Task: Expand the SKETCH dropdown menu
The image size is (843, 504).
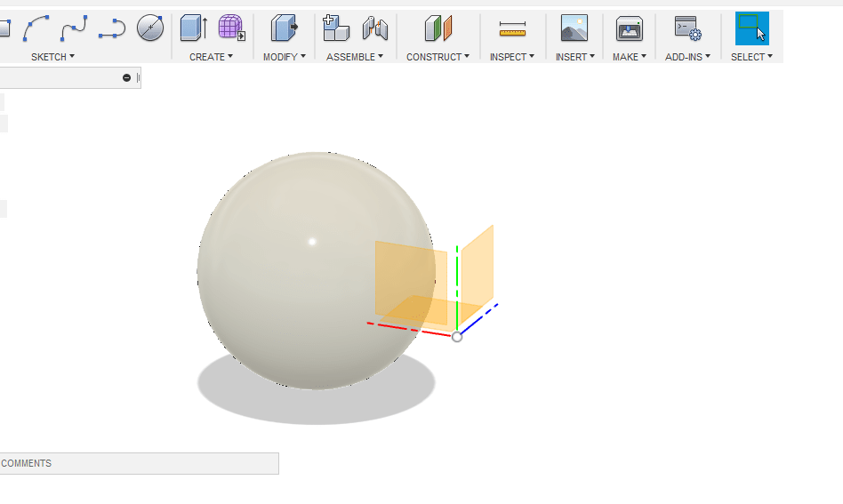Action: click(x=52, y=56)
